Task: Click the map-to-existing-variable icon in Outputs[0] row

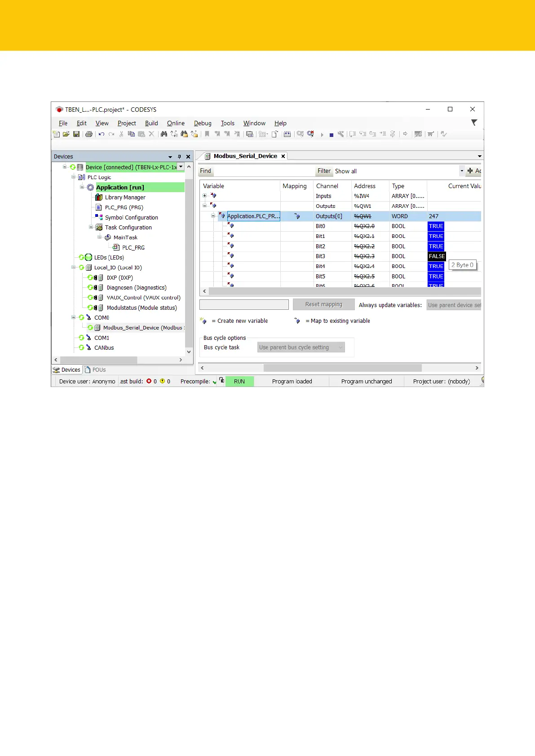Action: point(297,216)
